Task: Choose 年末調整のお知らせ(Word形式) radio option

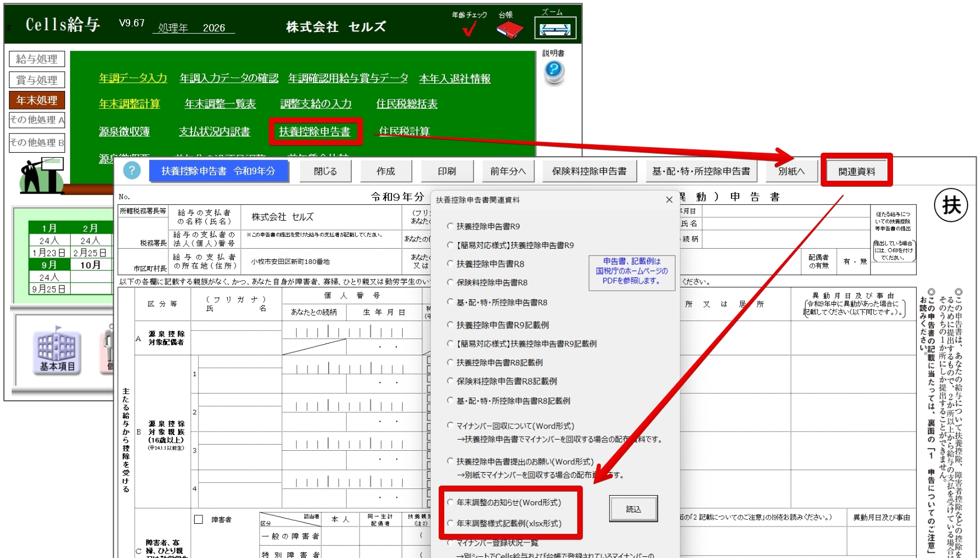Action: pos(450,502)
